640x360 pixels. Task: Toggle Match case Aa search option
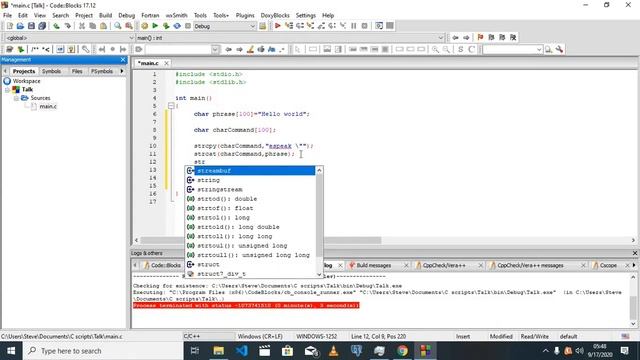pos(271,49)
